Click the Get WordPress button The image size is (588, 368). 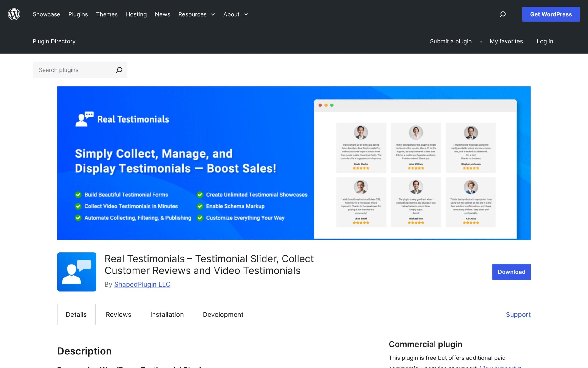point(551,14)
